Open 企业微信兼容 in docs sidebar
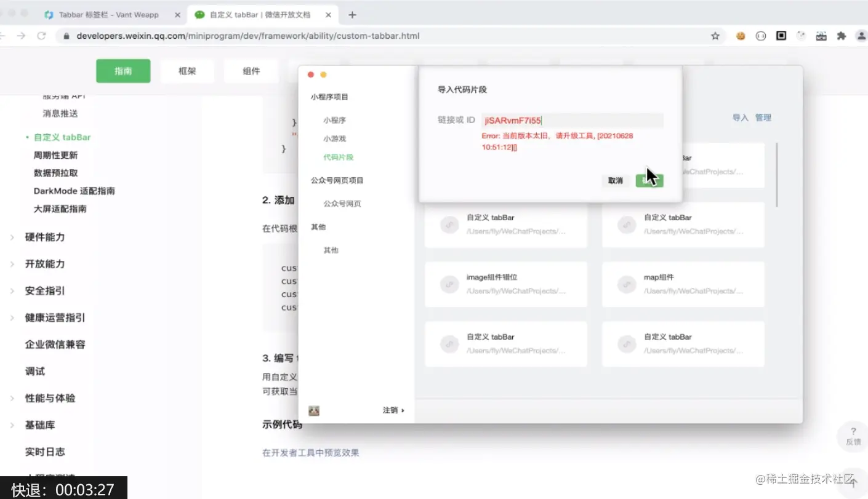 [55, 345]
